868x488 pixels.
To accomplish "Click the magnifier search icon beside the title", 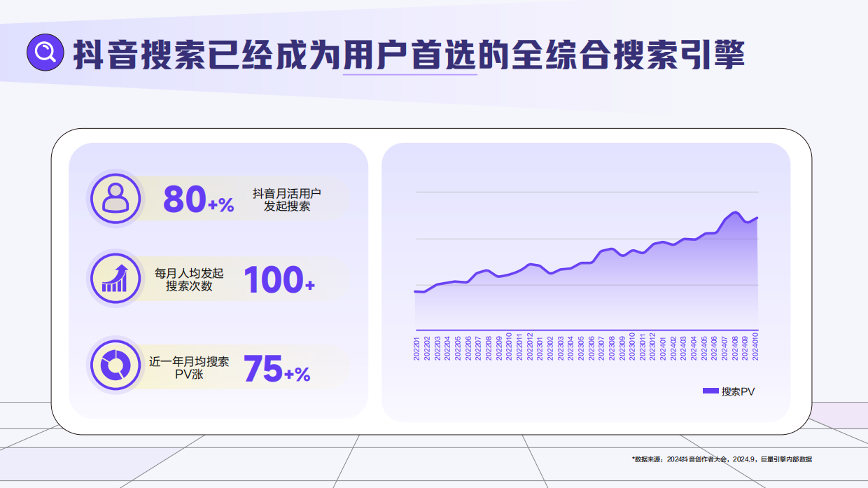I will pyautogui.click(x=45, y=51).
